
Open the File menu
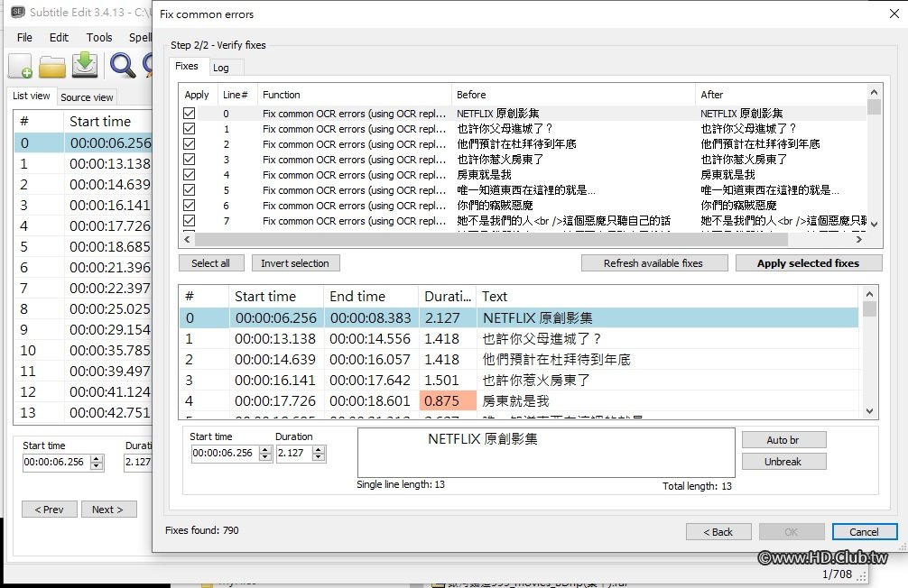tap(25, 38)
